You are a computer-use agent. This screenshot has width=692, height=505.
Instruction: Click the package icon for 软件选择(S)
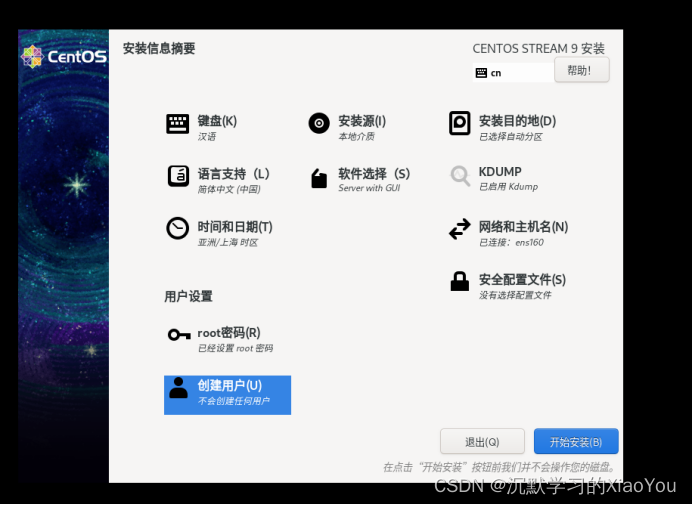[x=319, y=178]
